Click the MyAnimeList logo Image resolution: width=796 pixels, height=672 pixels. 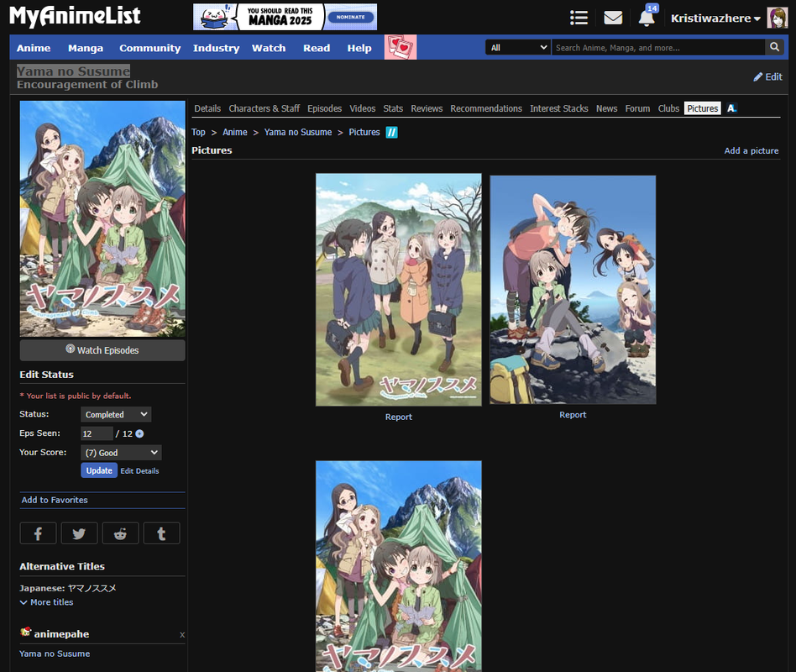(x=75, y=16)
